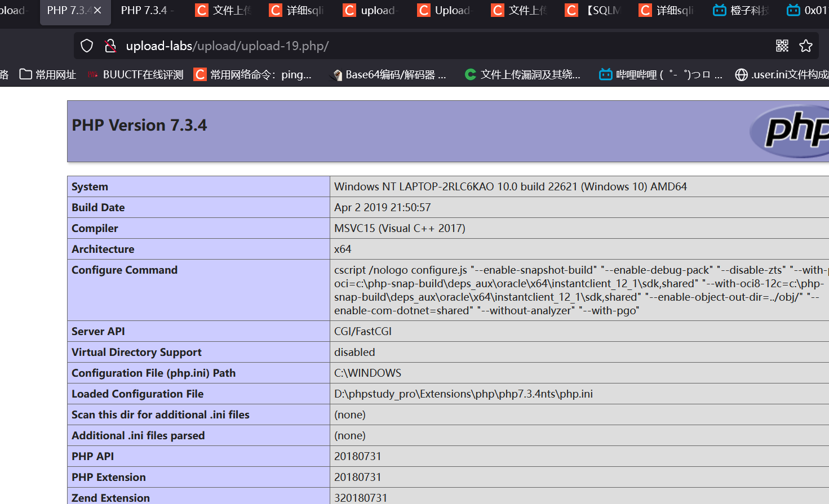
Task: Click the "Architecture" row label
Action: (x=103, y=249)
